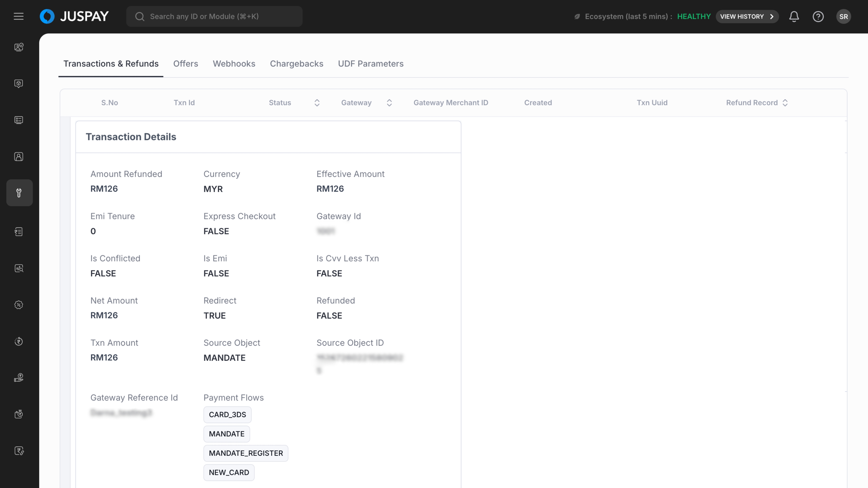
Task: Click the MANDATE payment flow tag
Action: tap(227, 434)
